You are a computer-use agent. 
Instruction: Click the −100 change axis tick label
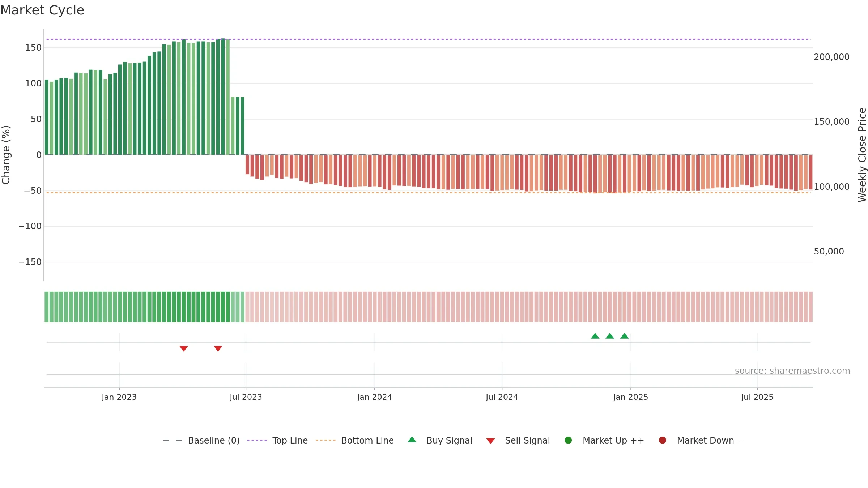30,226
